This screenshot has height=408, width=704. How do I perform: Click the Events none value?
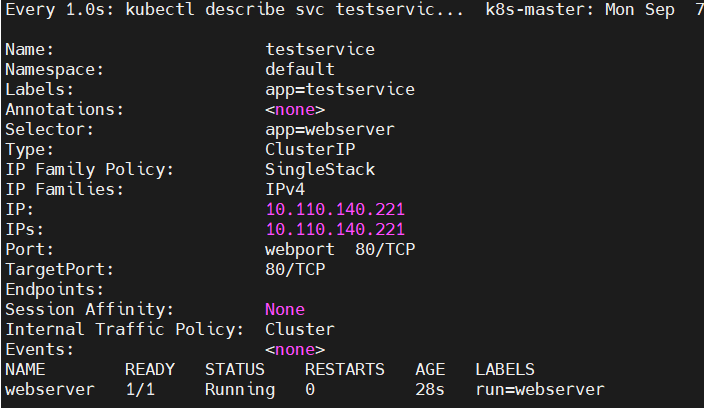pyautogui.click(x=295, y=350)
